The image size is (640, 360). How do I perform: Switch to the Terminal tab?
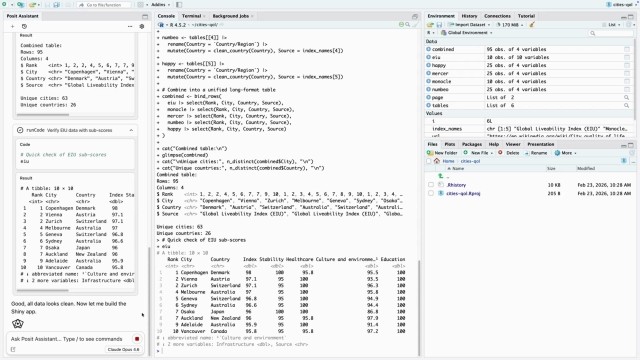[x=191, y=16]
